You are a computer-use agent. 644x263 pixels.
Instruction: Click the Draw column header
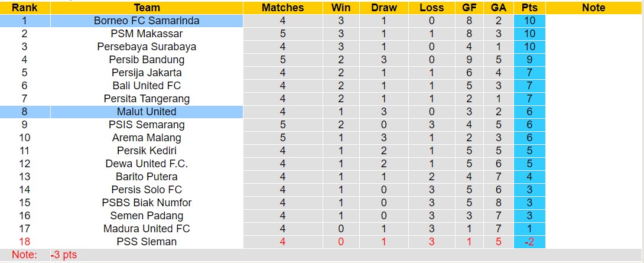pyautogui.click(x=384, y=8)
